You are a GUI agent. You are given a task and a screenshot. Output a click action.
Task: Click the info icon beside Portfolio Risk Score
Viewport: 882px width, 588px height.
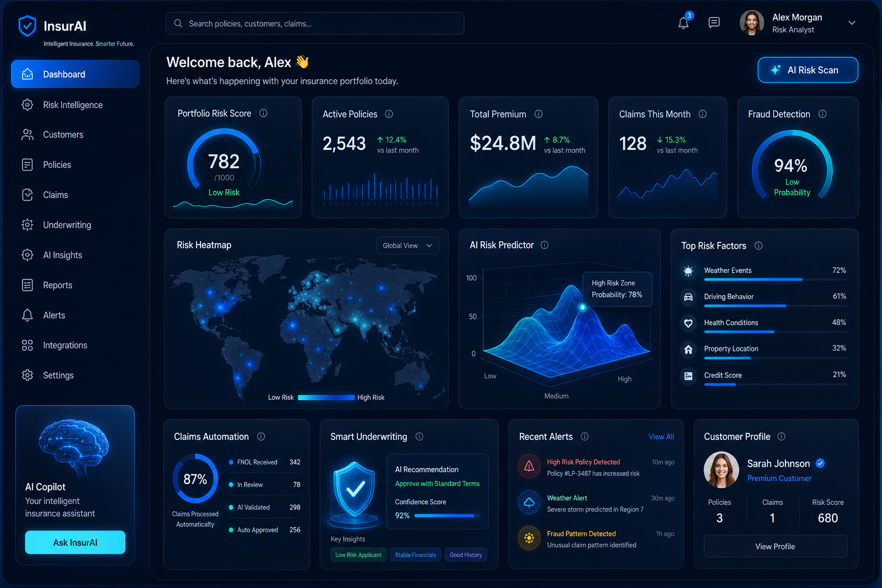coord(264,113)
